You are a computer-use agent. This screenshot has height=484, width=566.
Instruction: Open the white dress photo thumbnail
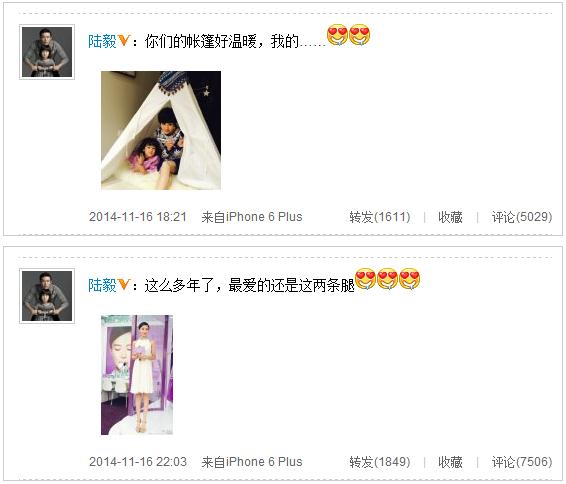click(x=137, y=375)
